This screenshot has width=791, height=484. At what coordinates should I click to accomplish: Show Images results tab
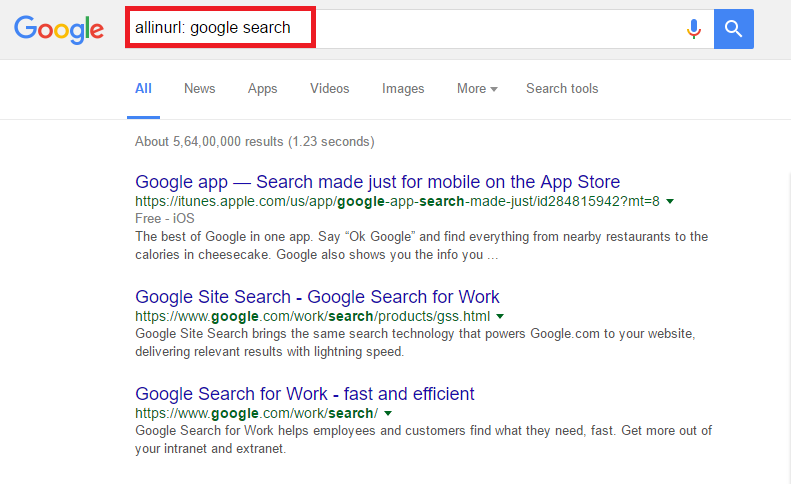tap(403, 89)
